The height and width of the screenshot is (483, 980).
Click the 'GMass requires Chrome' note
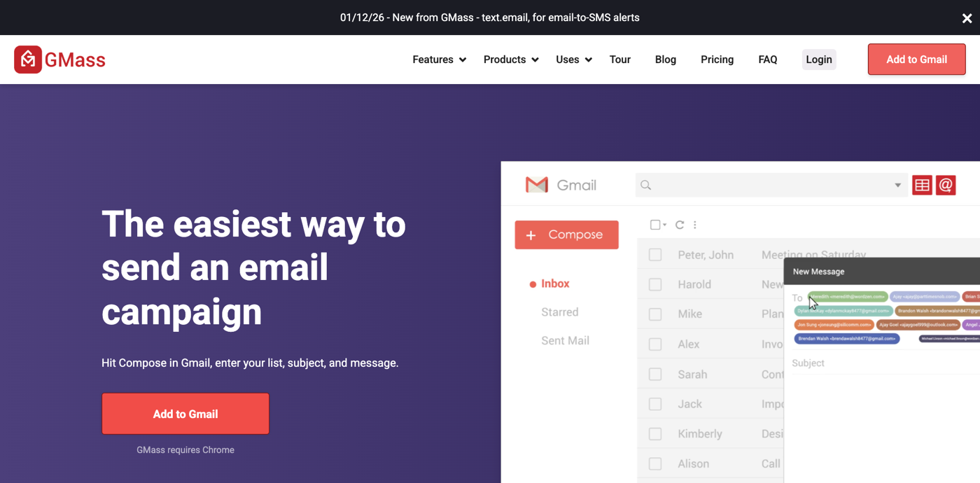pos(185,450)
